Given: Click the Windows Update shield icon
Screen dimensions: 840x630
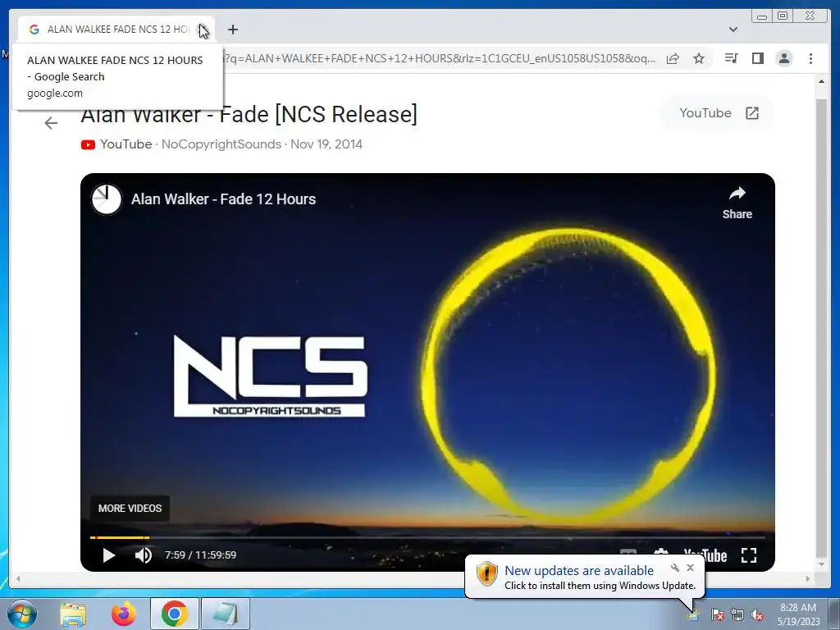Looking at the screenshot, I should [x=486, y=573].
